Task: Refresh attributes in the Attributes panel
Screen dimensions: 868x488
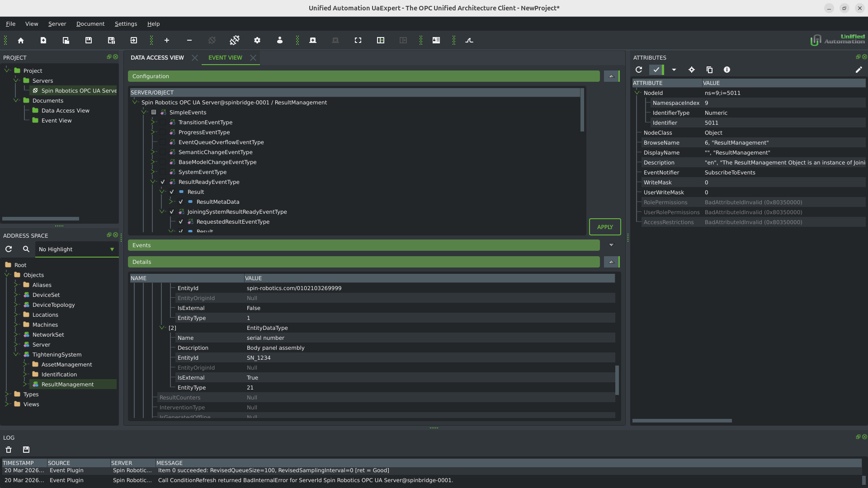Action: pyautogui.click(x=639, y=70)
